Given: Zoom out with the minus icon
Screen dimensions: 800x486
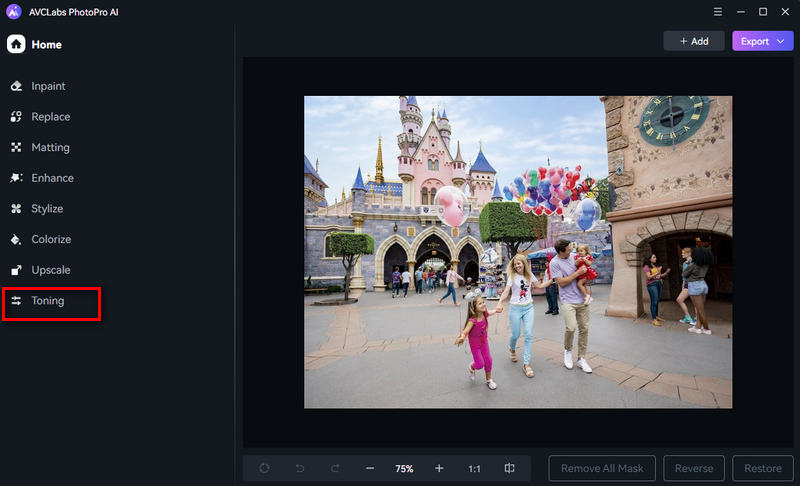Looking at the screenshot, I should [370, 468].
